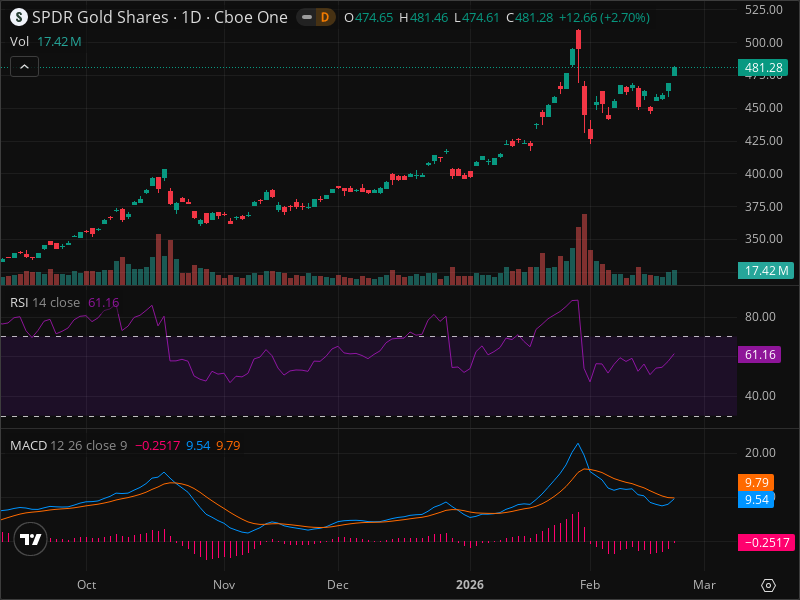Click the delayed data minus indicator
The width and height of the screenshot is (800, 600).
coord(307,17)
